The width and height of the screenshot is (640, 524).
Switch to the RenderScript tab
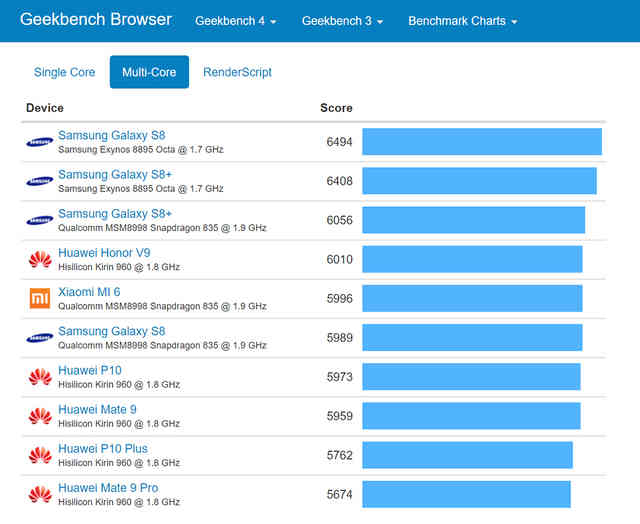(237, 72)
